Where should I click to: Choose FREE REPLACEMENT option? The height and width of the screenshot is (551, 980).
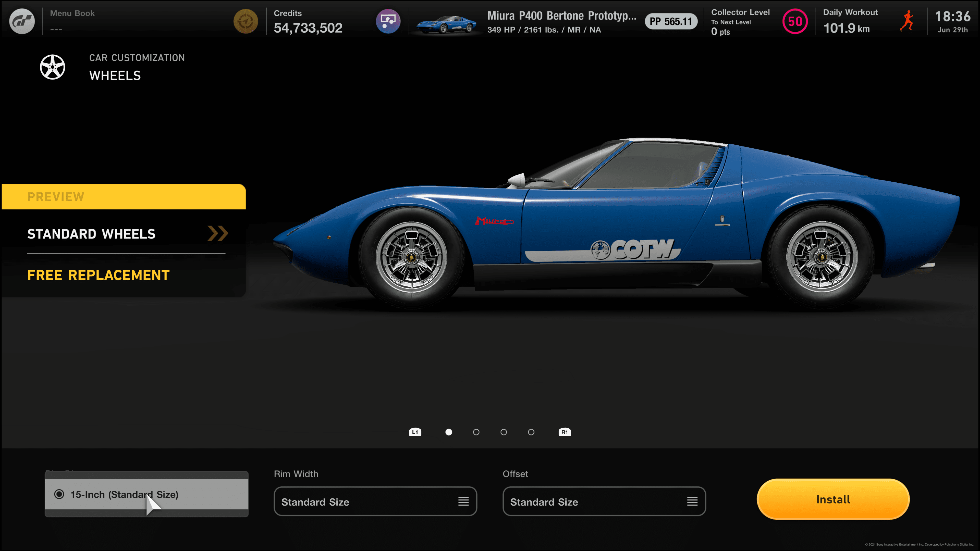coord(98,275)
